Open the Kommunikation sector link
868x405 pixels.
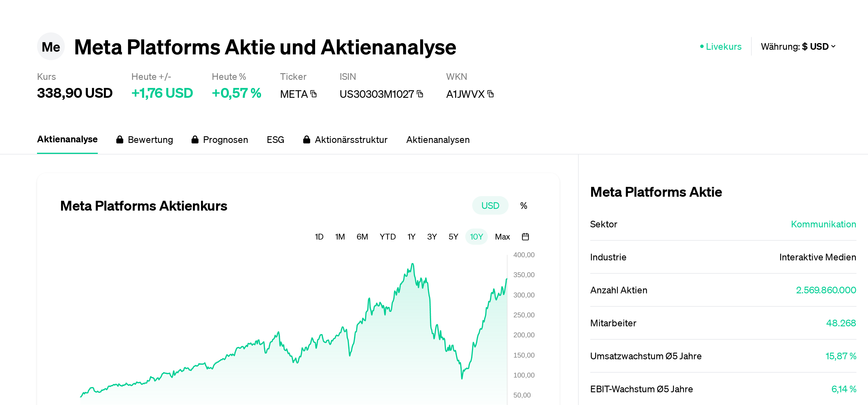pyautogui.click(x=823, y=224)
